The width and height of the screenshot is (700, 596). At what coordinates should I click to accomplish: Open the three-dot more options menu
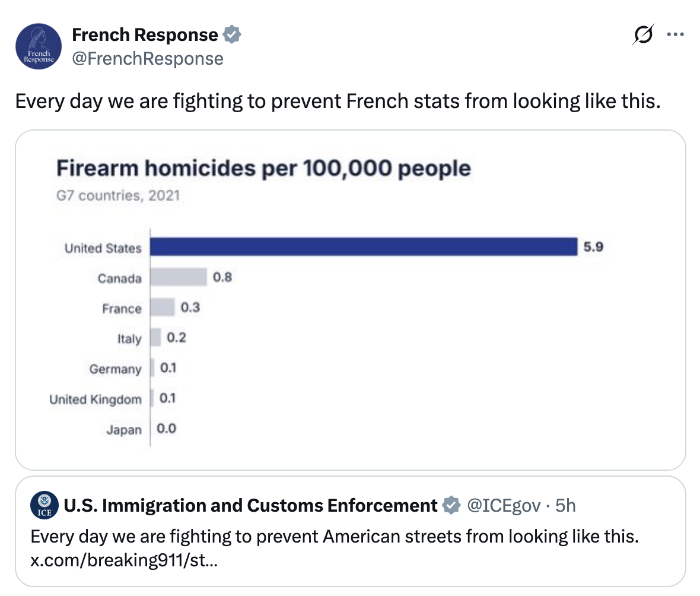coord(675,34)
